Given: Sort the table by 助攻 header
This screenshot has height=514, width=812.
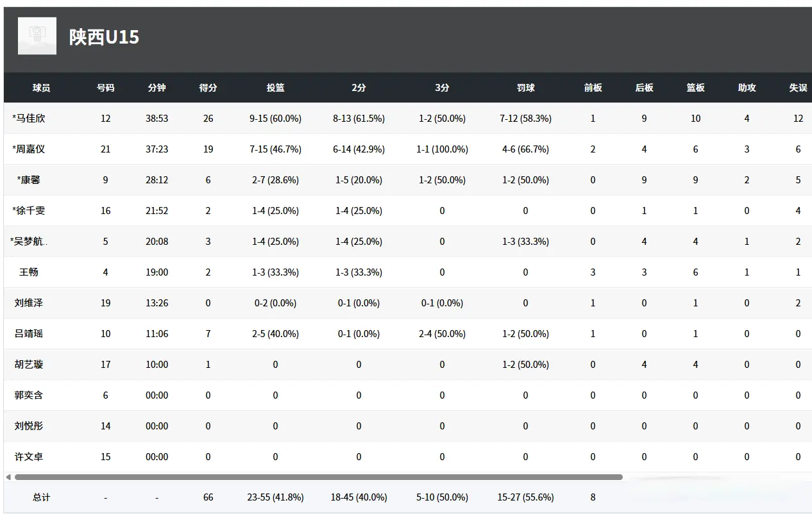Looking at the screenshot, I should pos(747,88).
